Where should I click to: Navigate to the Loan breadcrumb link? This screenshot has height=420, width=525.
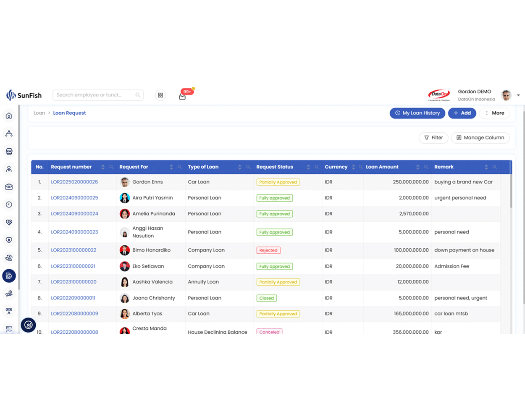(x=39, y=113)
